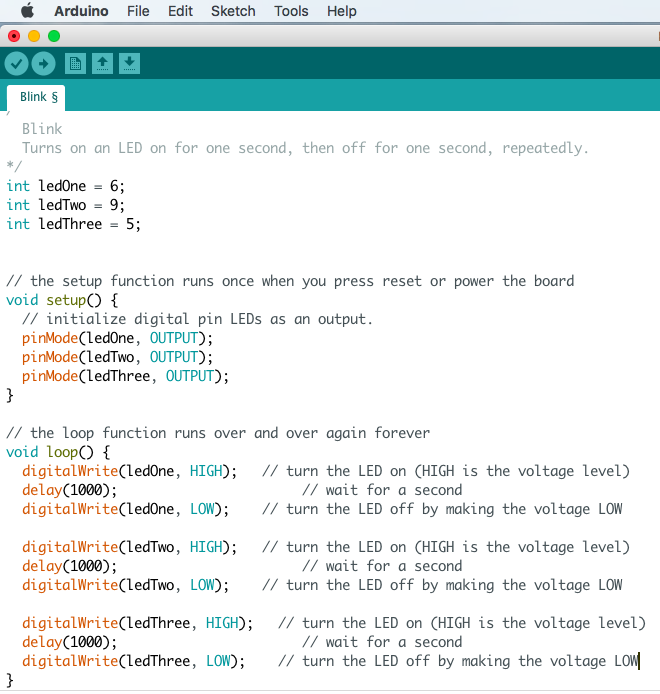Minimize the window with the yellow button
660x694 pixels.
[34, 36]
